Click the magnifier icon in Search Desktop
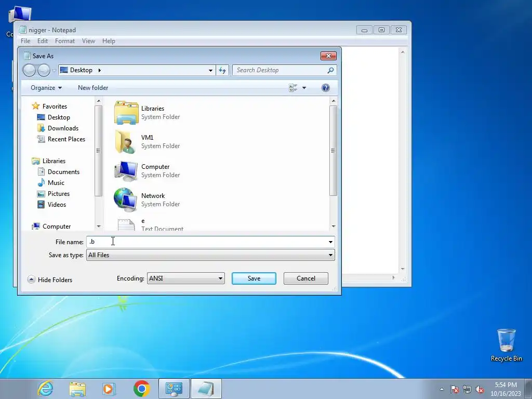 (x=330, y=70)
